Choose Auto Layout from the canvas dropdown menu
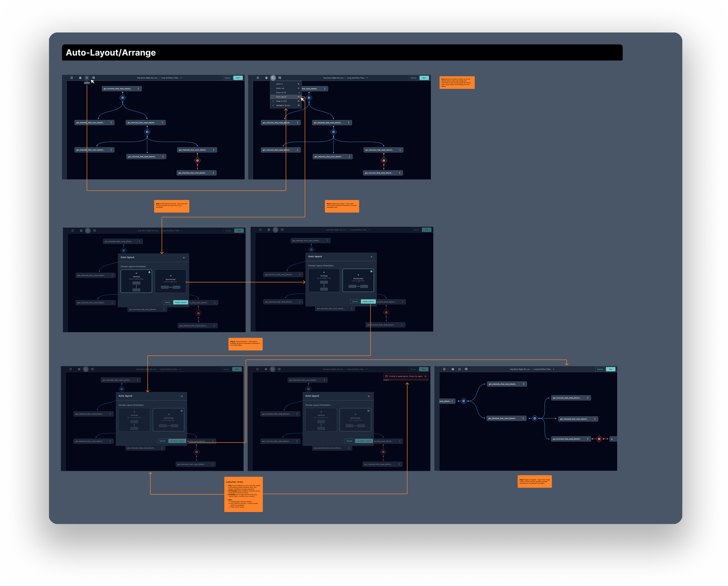The height and width of the screenshot is (586, 728). (x=281, y=97)
